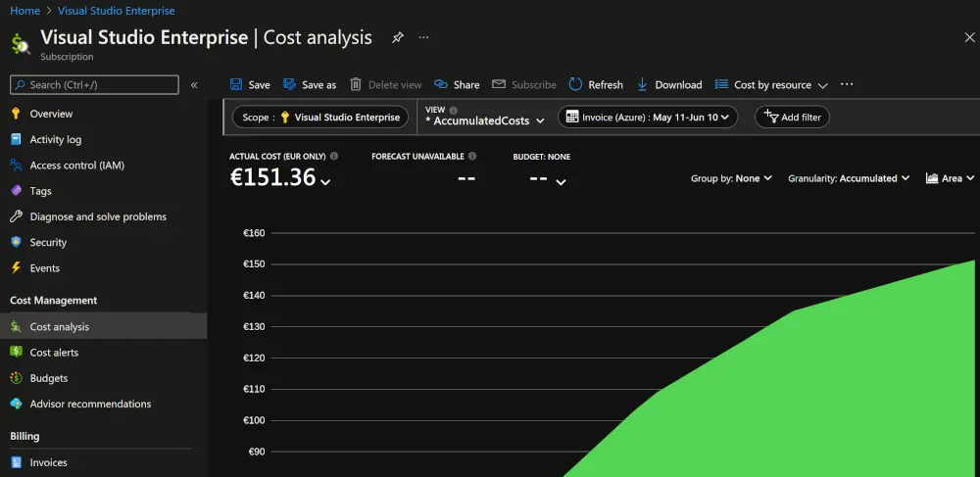Screen dimensions: 980x477
Task: Click the Download button label
Action: point(678,85)
